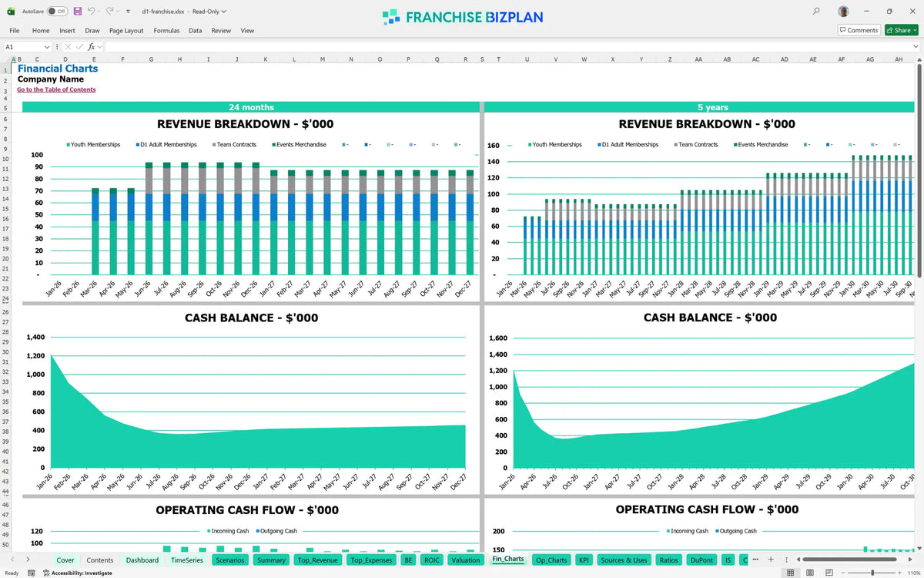Expand the Share button dropdown

[913, 30]
